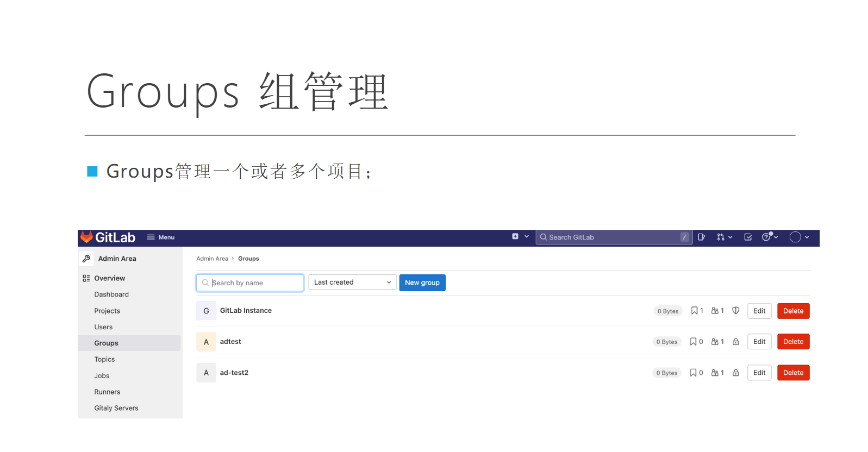Click the shield visibility icon for GitLab Instance
This screenshot has width=868, height=452.
(x=735, y=311)
